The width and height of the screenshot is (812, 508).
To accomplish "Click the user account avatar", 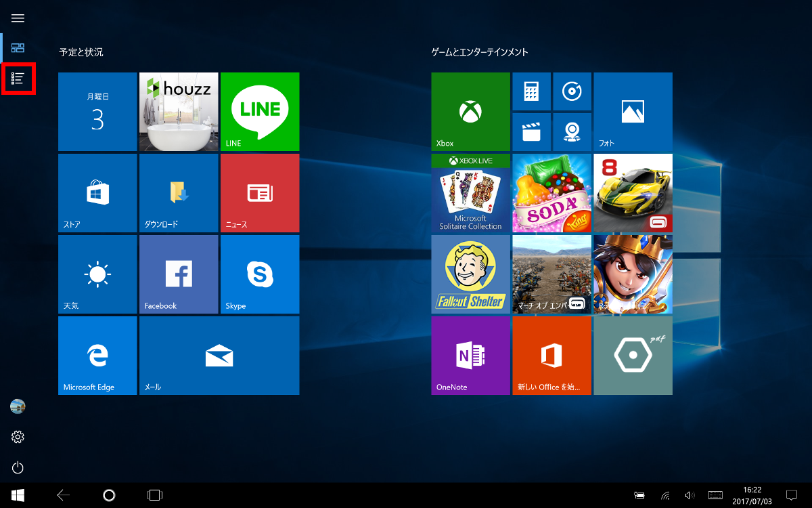I will tap(18, 406).
